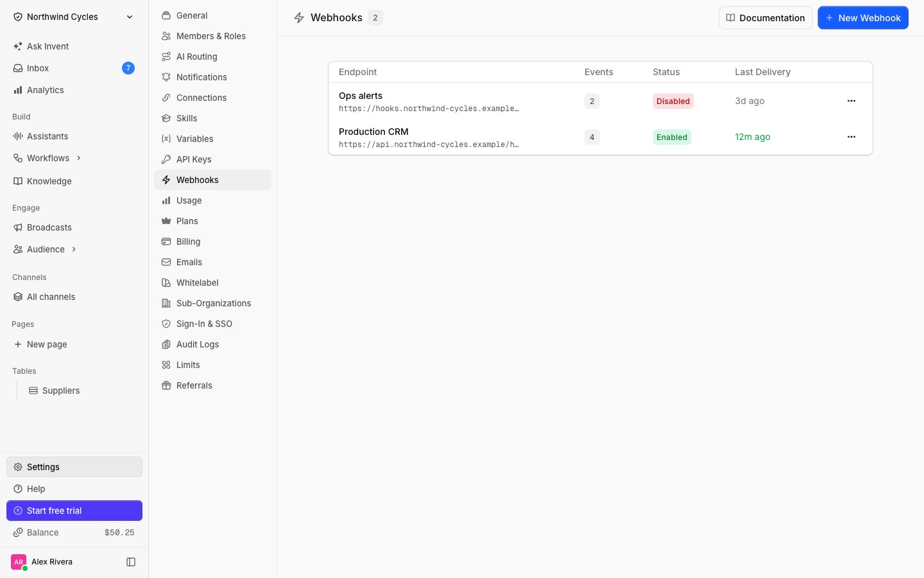Image resolution: width=924 pixels, height=578 pixels.
Task: Open Inbox from the sidebar
Action: [74, 68]
